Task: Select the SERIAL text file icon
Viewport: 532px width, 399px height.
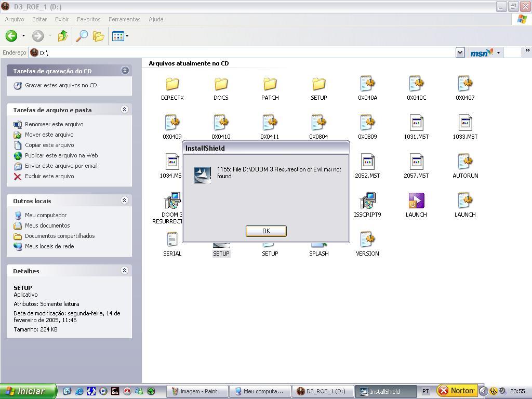Action: [x=172, y=240]
